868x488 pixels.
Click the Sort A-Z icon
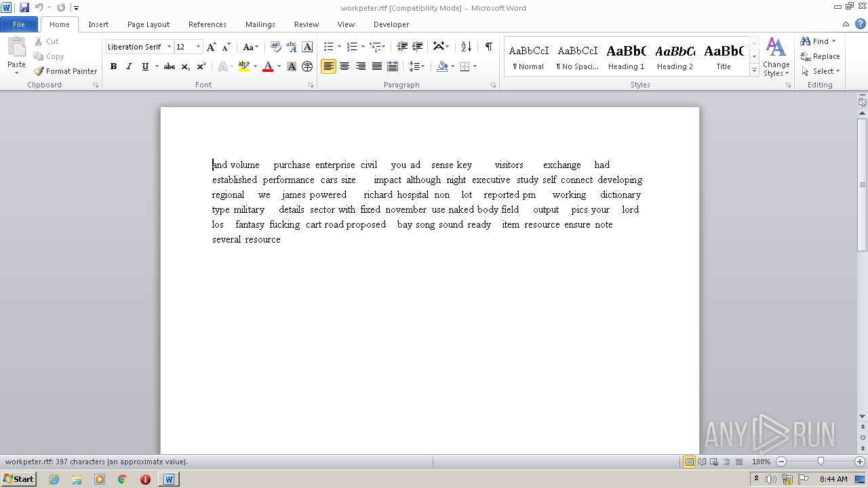point(466,47)
